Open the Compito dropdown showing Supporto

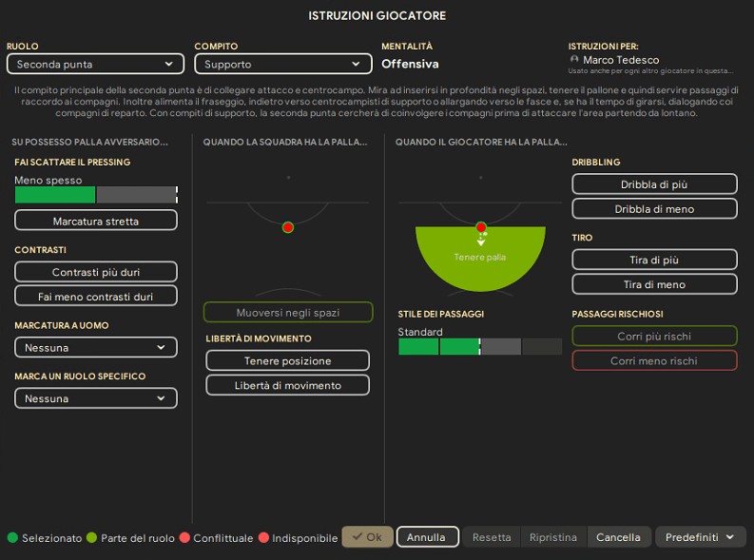pyautogui.click(x=282, y=64)
